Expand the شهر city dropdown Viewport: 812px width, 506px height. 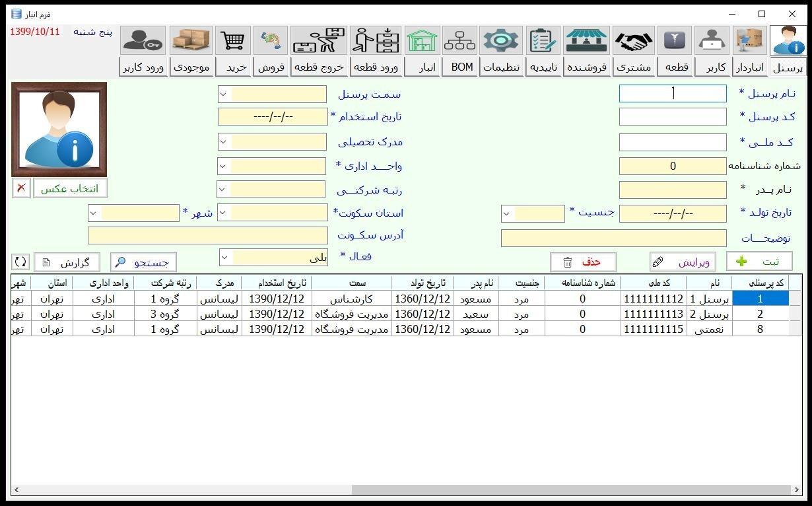[93, 213]
